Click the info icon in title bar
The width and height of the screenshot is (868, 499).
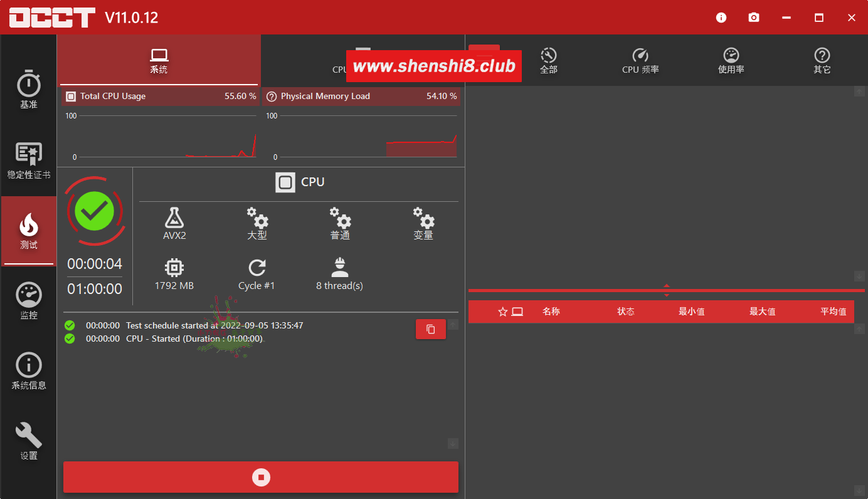pos(721,18)
